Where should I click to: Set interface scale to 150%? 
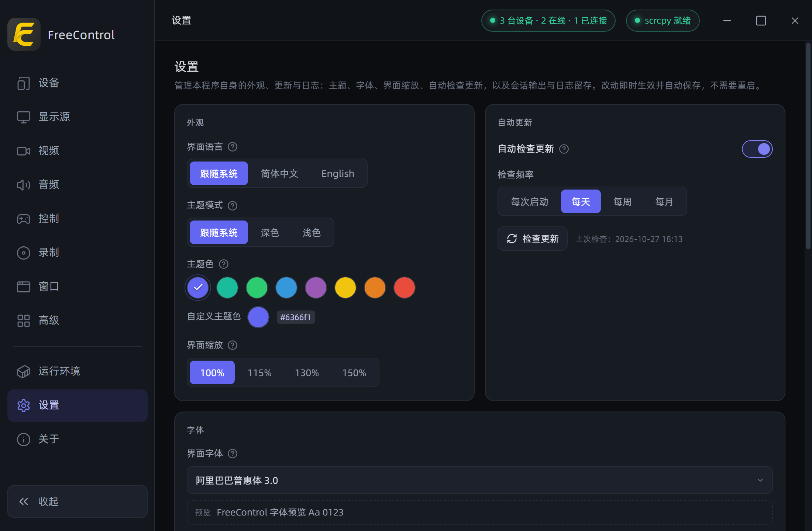(x=354, y=373)
